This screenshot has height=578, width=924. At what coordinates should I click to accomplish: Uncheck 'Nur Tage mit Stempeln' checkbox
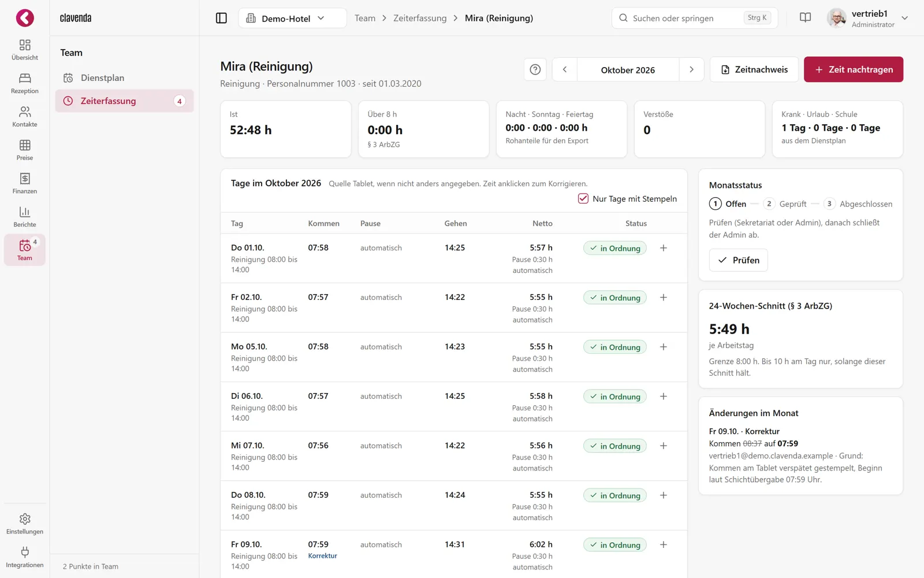583,198
